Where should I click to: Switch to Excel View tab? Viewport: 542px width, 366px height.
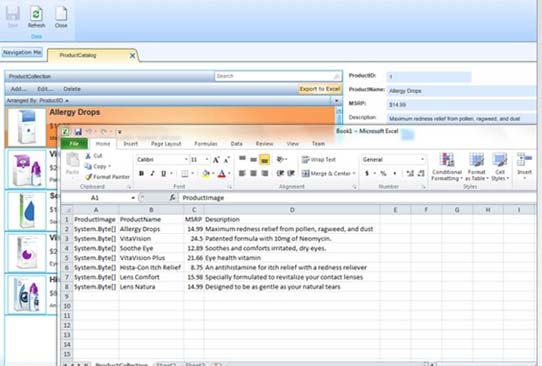tap(292, 144)
